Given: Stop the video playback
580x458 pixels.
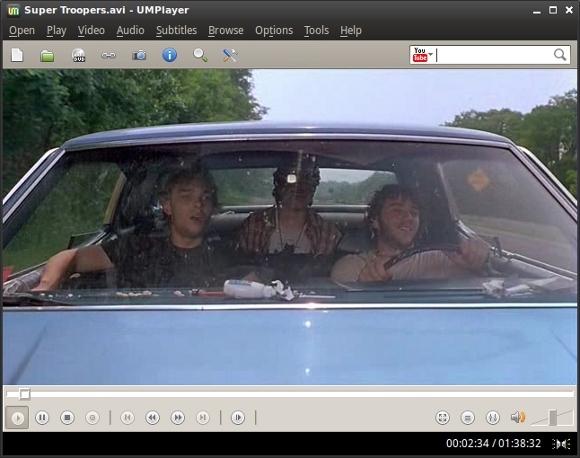Looking at the screenshot, I should (x=67, y=418).
